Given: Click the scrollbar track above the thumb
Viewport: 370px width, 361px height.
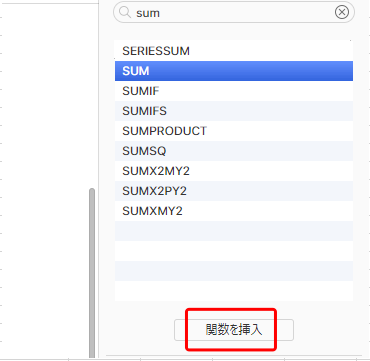Looking at the screenshot, I should (92, 95).
